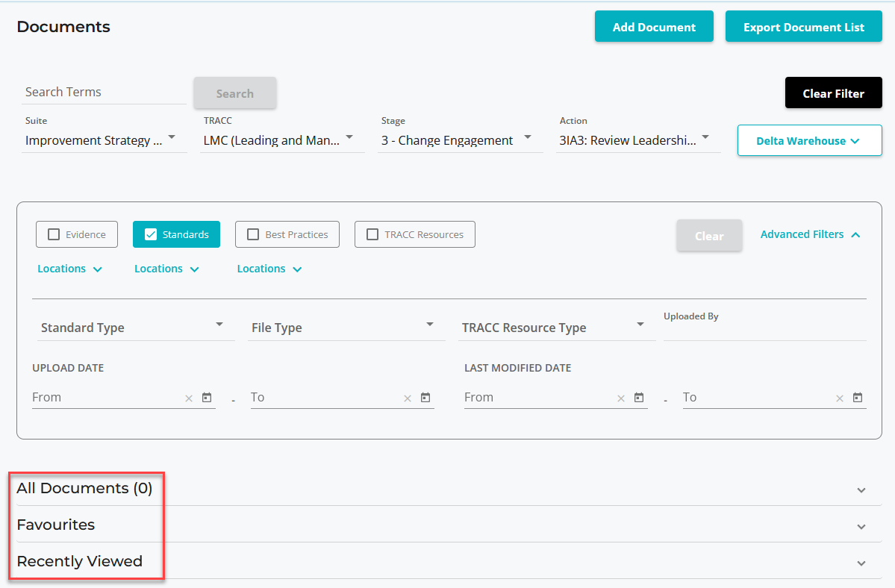The image size is (895, 588).
Task: Click into the Search Terms field
Action: click(105, 92)
